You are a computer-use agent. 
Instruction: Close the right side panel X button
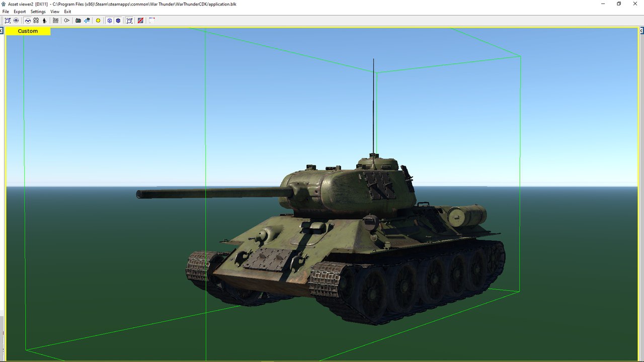tap(641, 31)
